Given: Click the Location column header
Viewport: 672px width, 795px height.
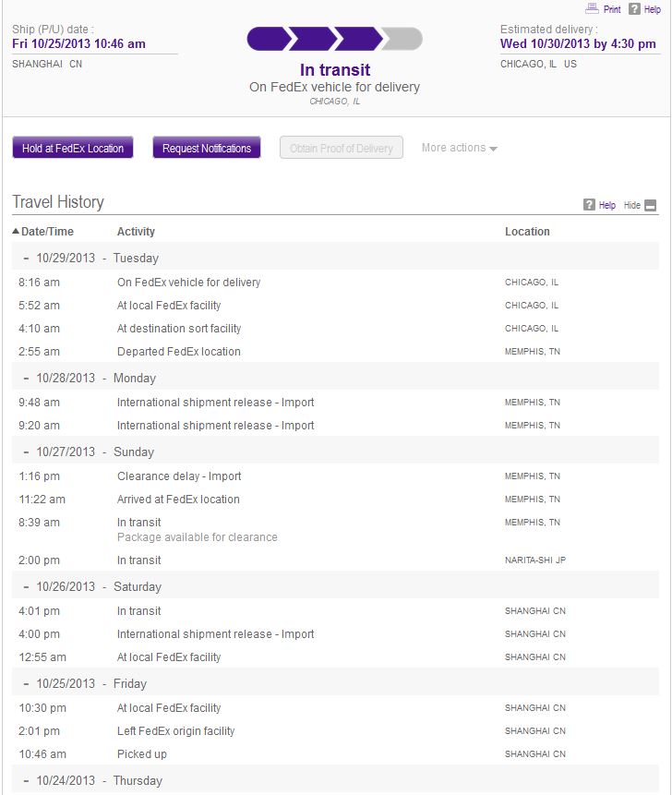Looking at the screenshot, I should coord(527,232).
